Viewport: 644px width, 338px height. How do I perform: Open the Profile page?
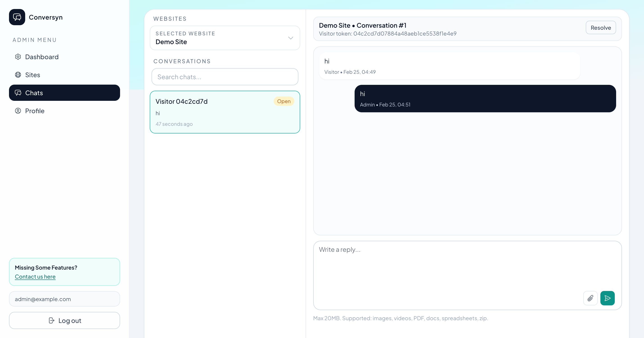[35, 111]
